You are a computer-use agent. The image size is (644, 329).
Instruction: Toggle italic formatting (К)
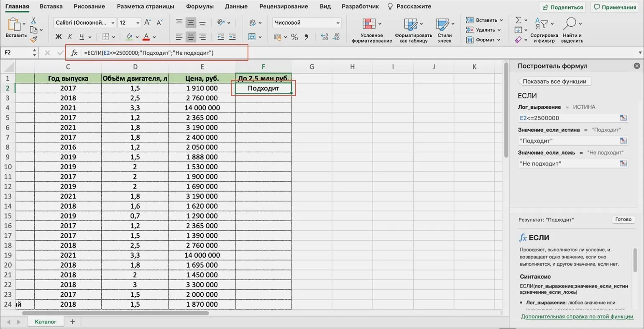tap(70, 37)
